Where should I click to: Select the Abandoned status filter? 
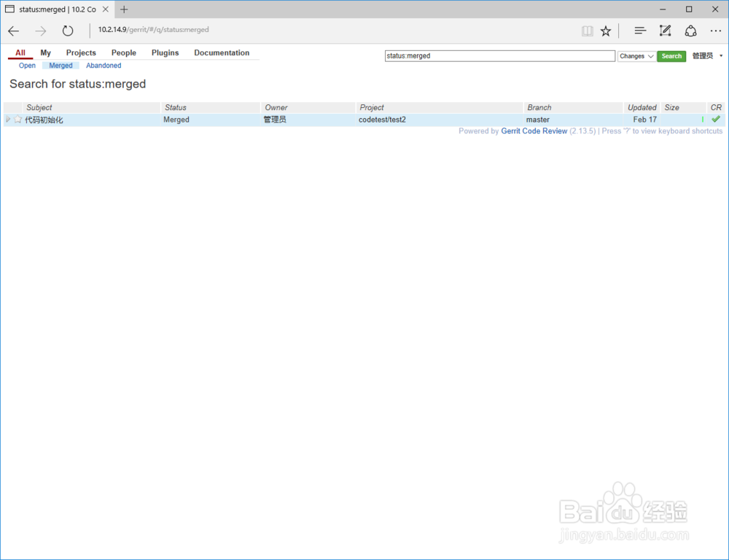(x=104, y=65)
